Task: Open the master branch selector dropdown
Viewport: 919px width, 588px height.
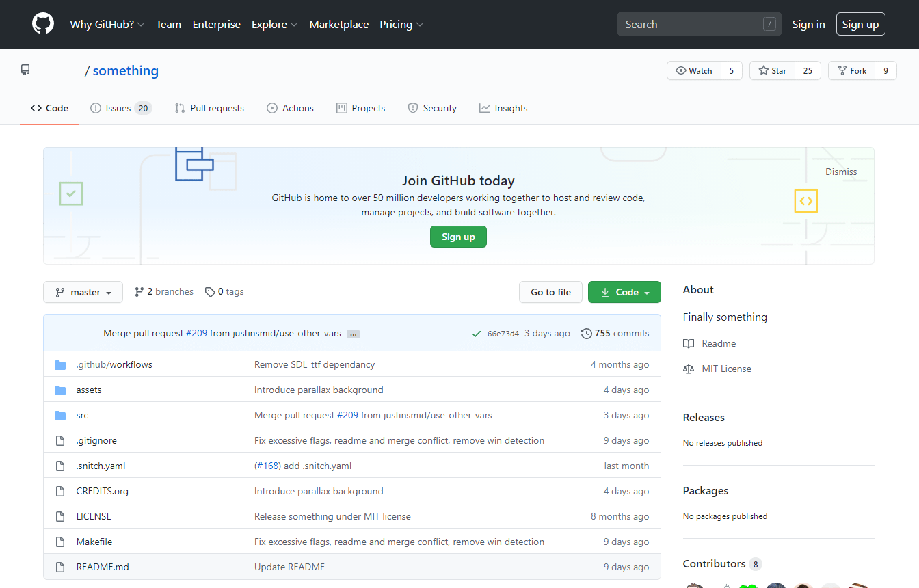Action: click(83, 292)
